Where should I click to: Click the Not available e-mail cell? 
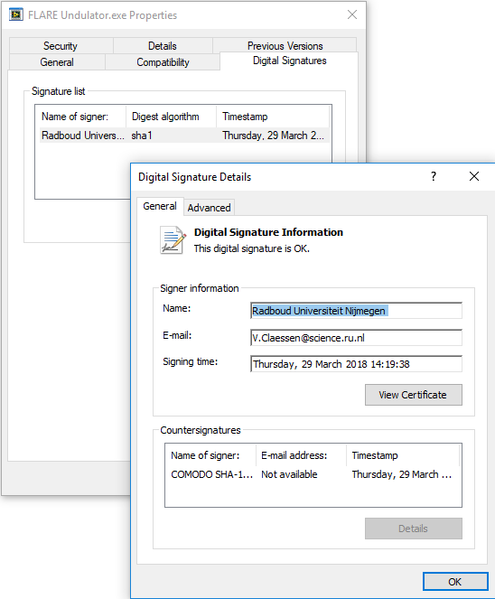click(x=289, y=474)
